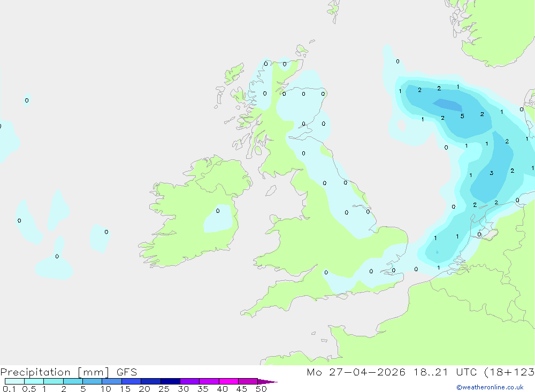The width and height of the screenshot is (535, 392).
Task: Select the legend label "35"
Action: point(203,389)
